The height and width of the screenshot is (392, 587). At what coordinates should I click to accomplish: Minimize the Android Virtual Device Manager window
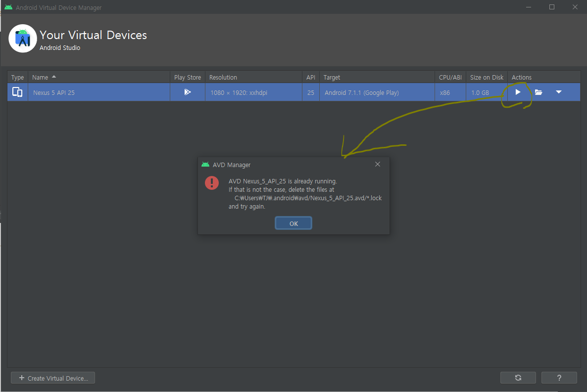coord(529,7)
